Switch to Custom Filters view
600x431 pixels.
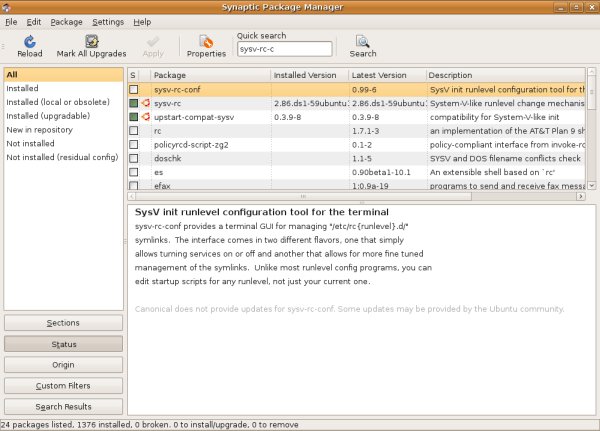[63, 386]
